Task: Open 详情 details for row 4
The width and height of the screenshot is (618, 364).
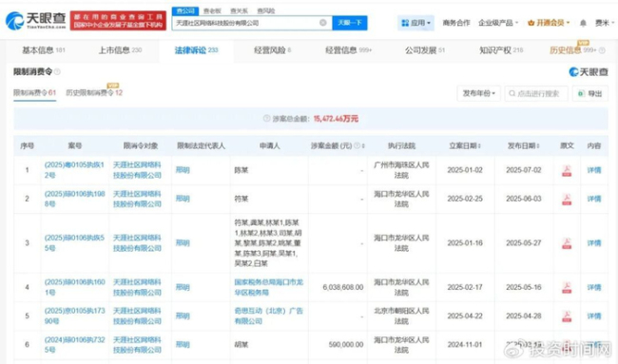Action: (594, 288)
